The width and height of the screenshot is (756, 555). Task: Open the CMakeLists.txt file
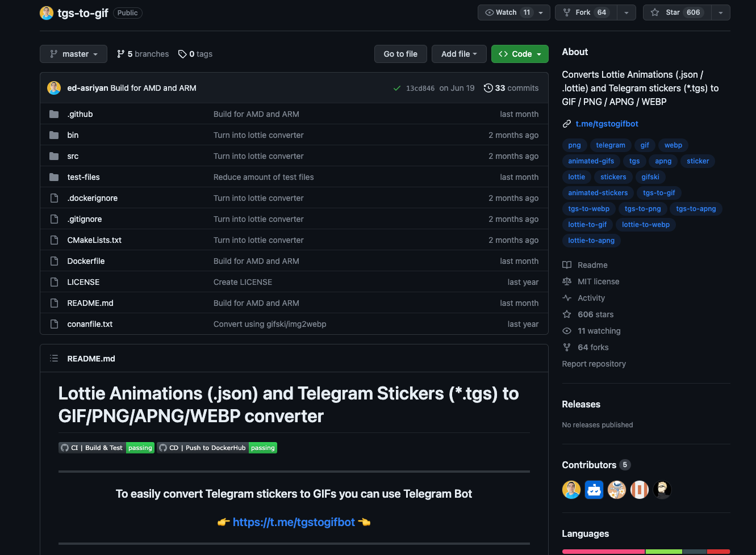(x=94, y=240)
